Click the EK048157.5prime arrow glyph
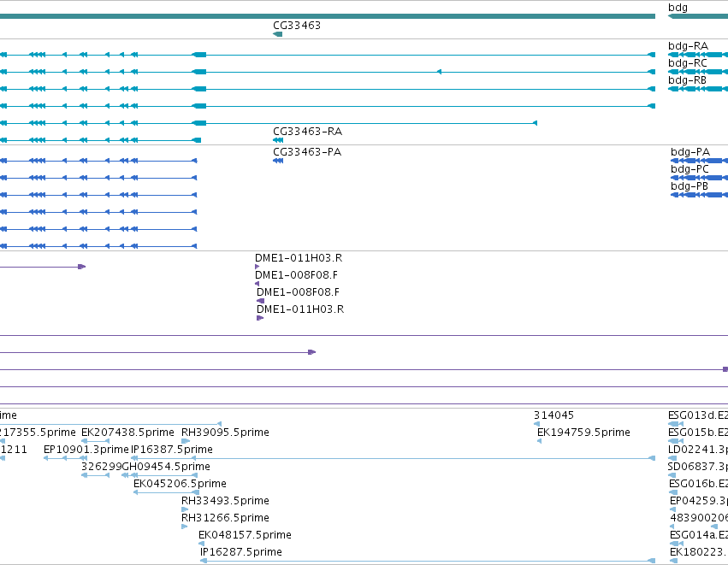 tap(202, 544)
